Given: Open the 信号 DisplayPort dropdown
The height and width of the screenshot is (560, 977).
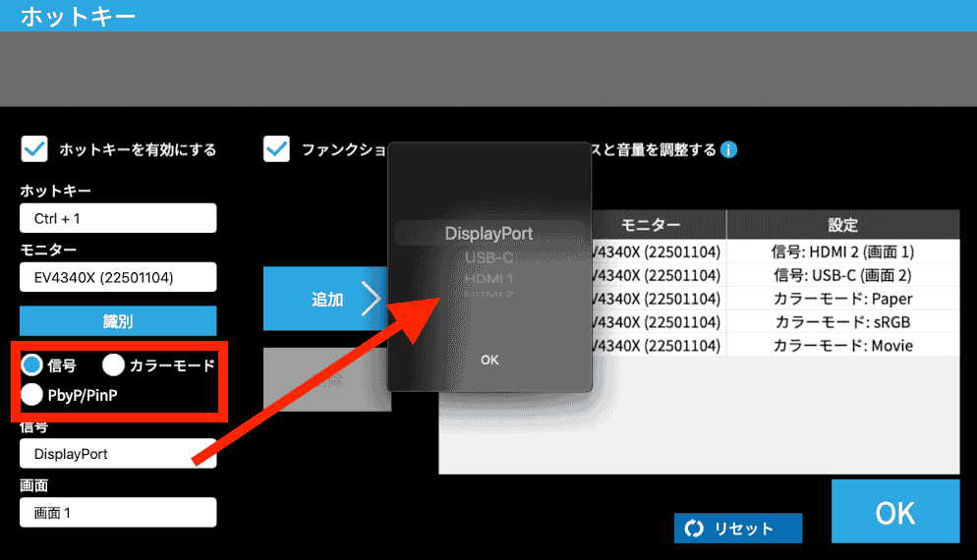Looking at the screenshot, I should point(118,454).
